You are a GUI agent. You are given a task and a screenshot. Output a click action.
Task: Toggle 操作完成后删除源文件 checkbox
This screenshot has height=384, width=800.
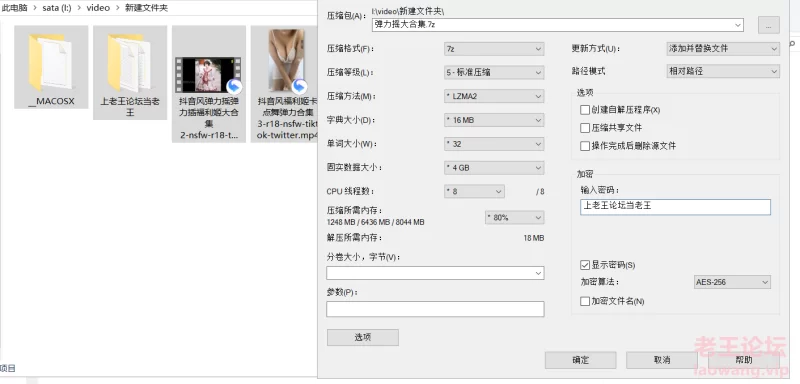(x=585, y=146)
